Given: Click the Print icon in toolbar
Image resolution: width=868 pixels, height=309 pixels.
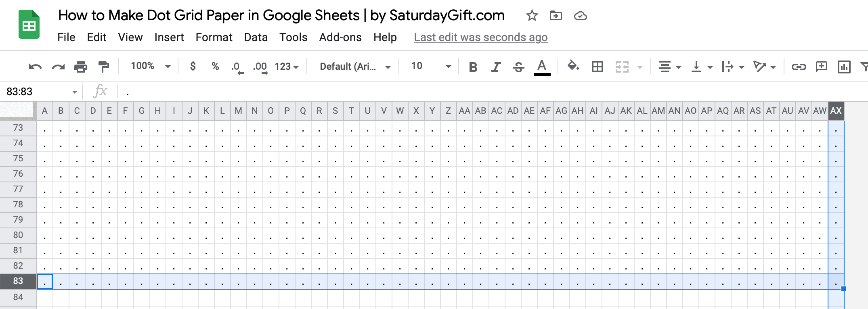Looking at the screenshot, I should 81,67.
